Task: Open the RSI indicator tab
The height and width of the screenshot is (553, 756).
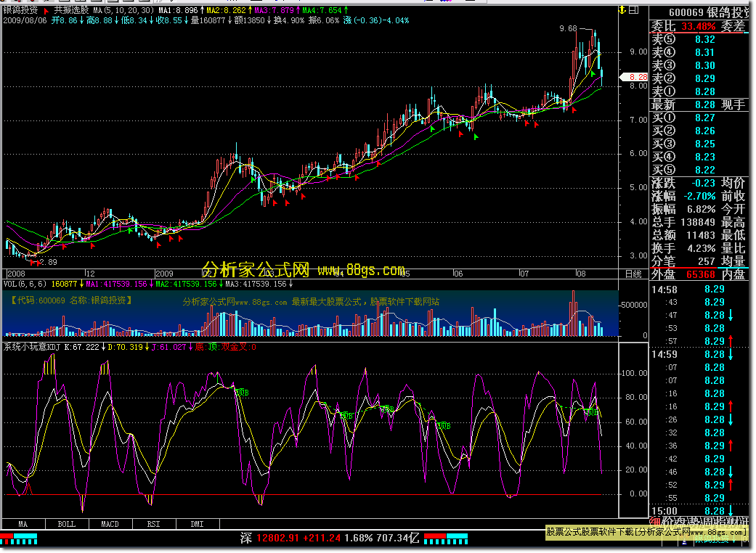Action: point(153,523)
